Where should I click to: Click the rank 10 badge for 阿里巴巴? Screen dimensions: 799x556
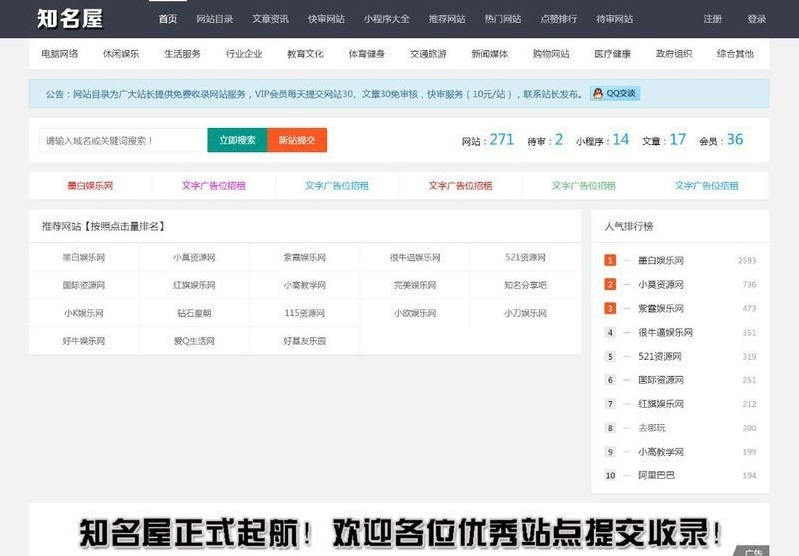pyautogui.click(x=610, y=475)
